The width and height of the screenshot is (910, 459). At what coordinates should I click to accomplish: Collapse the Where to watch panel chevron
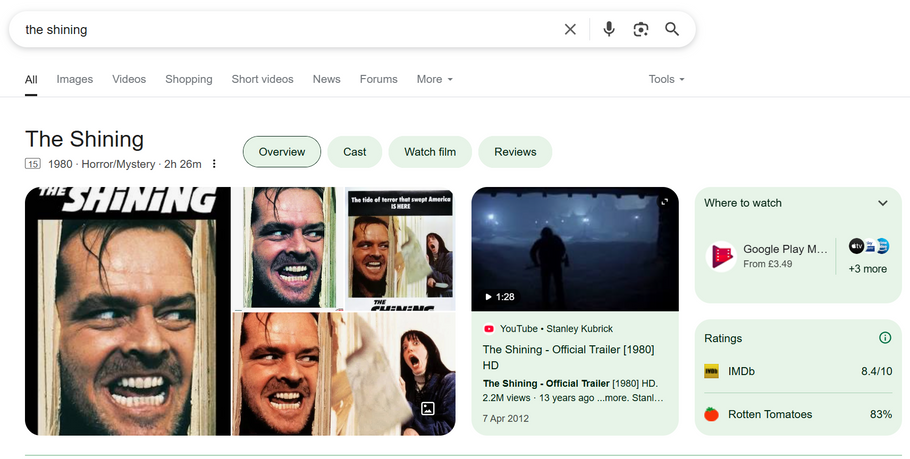pos(883,203)
